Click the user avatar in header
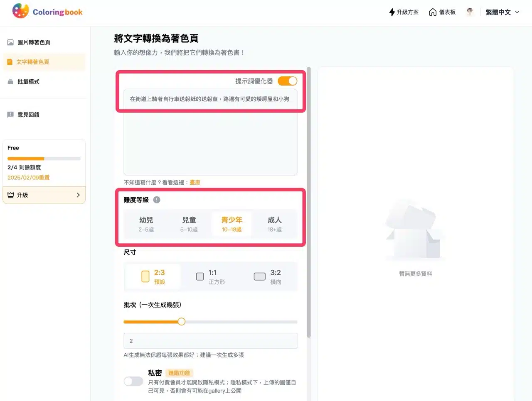 click(470, 12)
